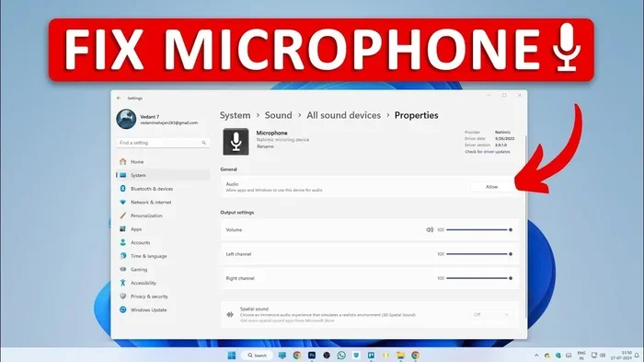The height and width of the screenshot is (362, 644).
Task: Click the General section heading
Action: pyautogui.click(x=228, y=169)
